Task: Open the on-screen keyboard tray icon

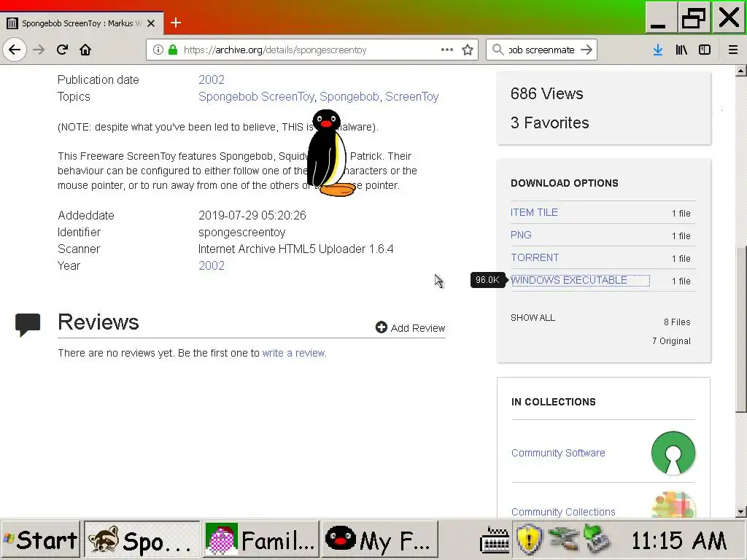Action: coord(495,541)
